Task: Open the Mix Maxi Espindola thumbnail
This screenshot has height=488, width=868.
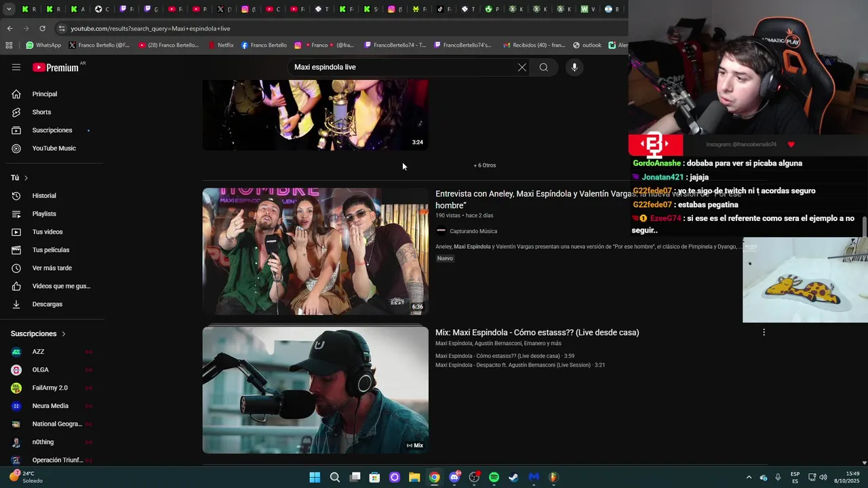Action: (315, 390)
